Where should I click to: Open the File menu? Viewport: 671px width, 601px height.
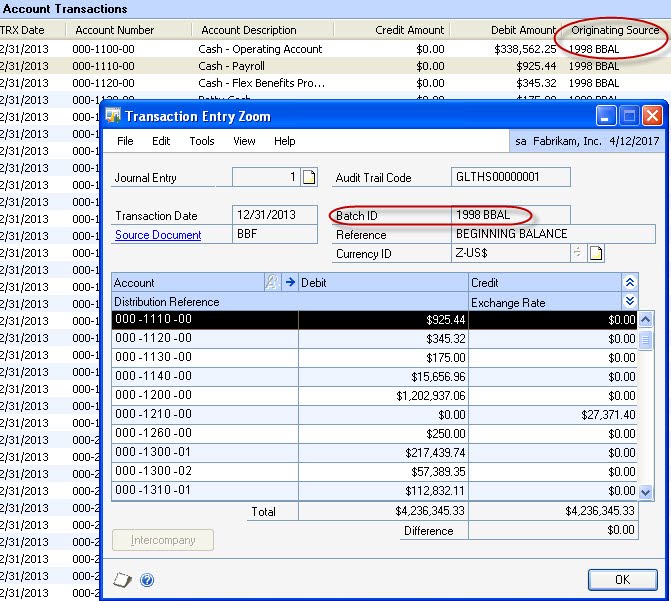(x=125, y=141)
